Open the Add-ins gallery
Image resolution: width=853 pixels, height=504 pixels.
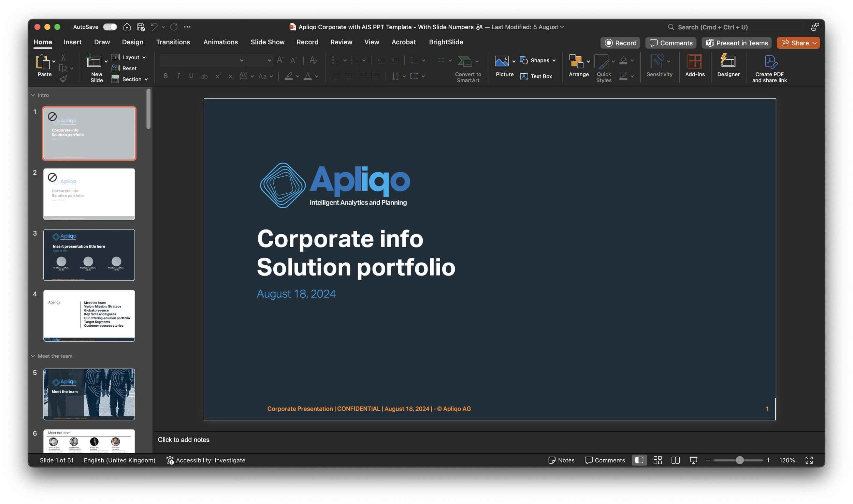[695, 65]
